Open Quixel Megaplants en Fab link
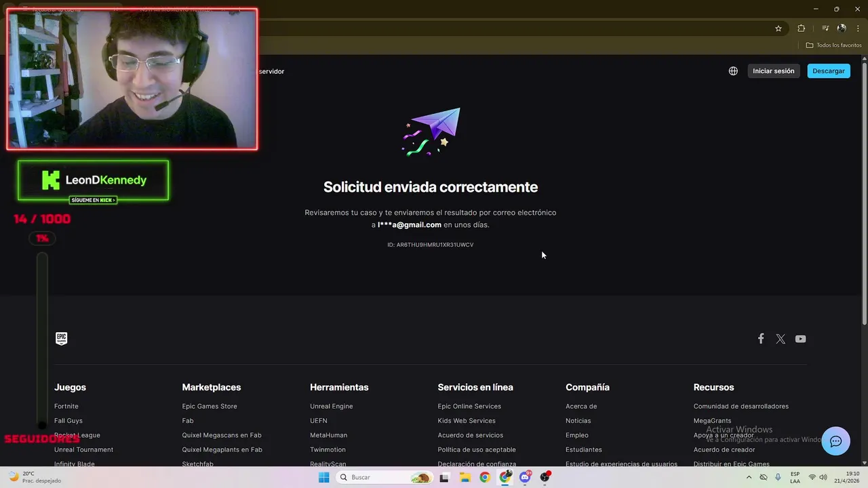The height and width of the screenshot is (488, 868). (222, 449)
